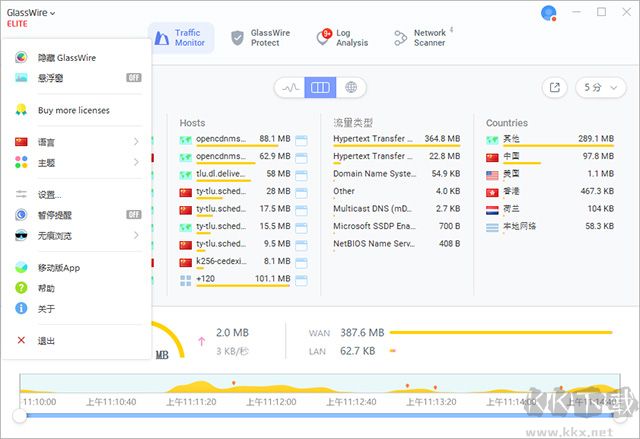Select the globe map view icon
The image size is (640, 439).
[350, 88]
